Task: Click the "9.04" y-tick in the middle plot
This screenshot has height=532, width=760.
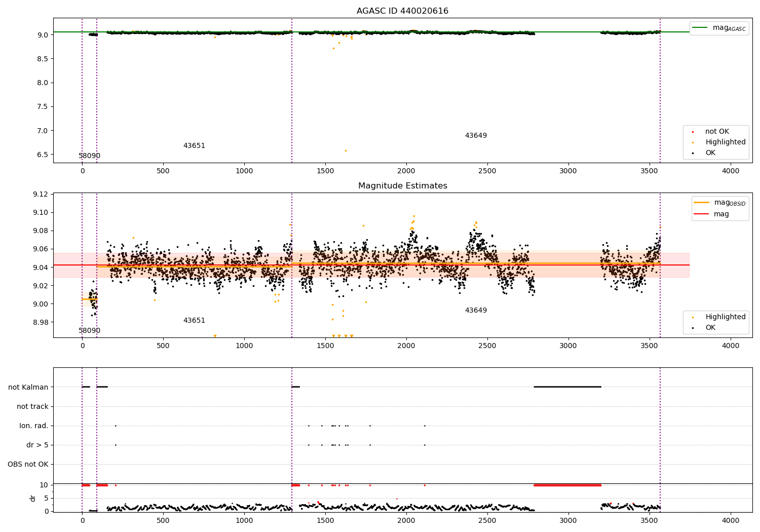Action: coord(41,267)
